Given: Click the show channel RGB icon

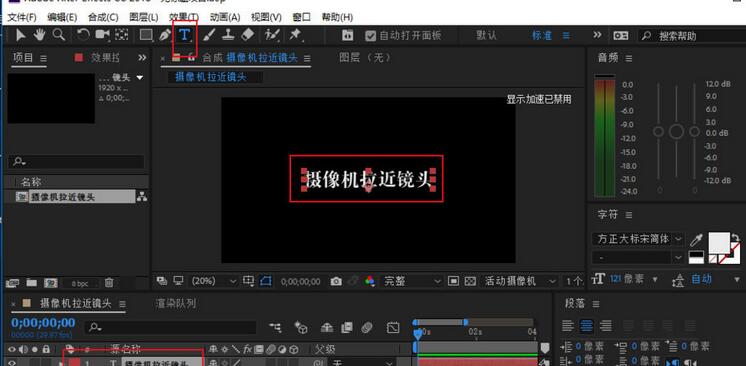Looking at the screenshot, I should 370,281.
